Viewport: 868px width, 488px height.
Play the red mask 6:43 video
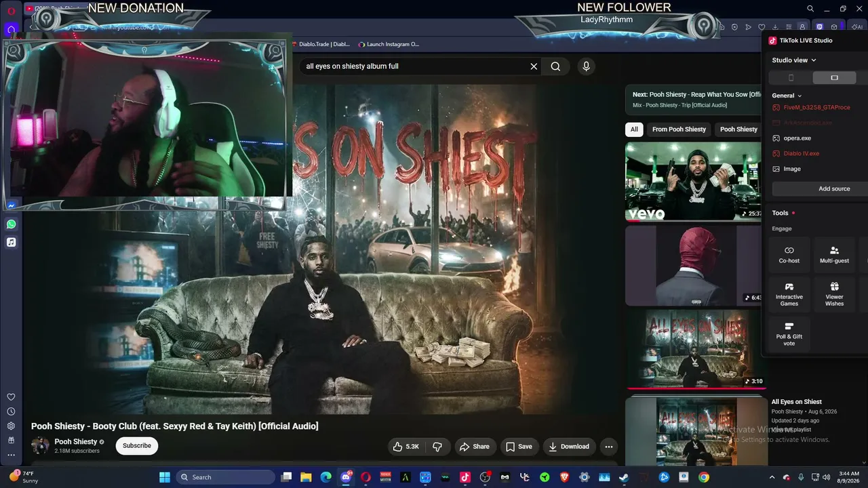tap(694, 265)
